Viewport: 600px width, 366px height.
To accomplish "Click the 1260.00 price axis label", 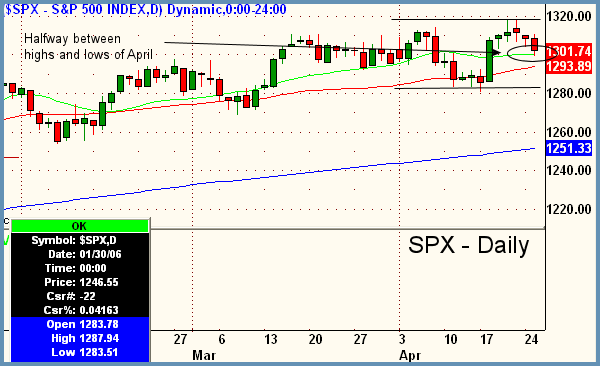I will [x=569, y=132].
